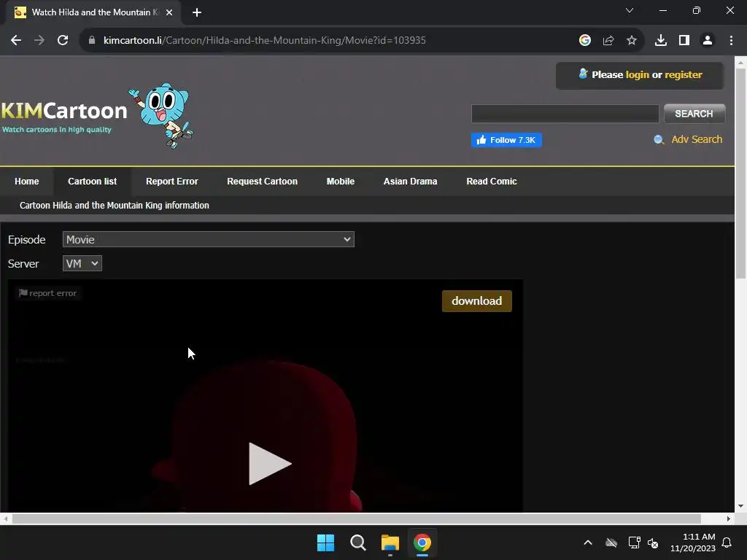Expand the Server dropdown
Screen dimensions: 747x560
pos(82,263)
